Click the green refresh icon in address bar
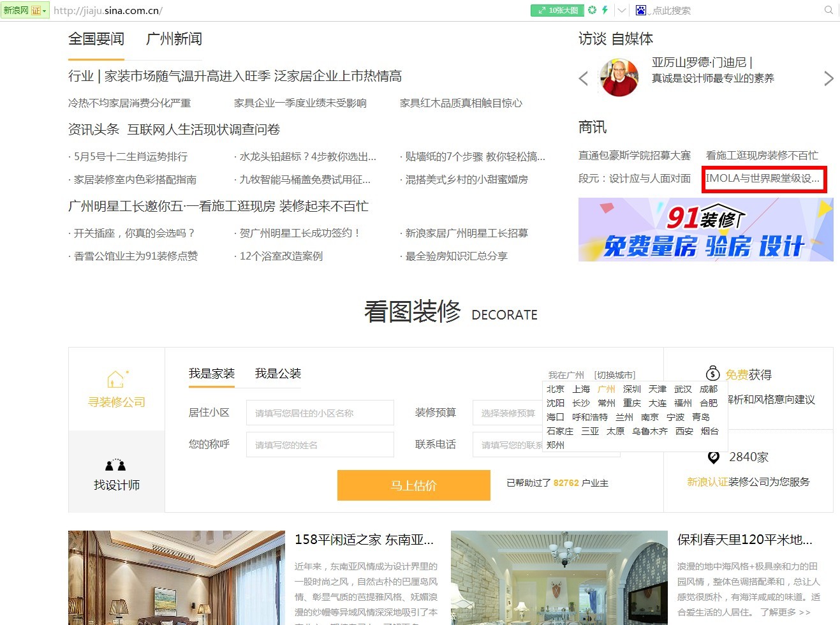The height and width of the screenshot is (625, 840). [593, 10]
